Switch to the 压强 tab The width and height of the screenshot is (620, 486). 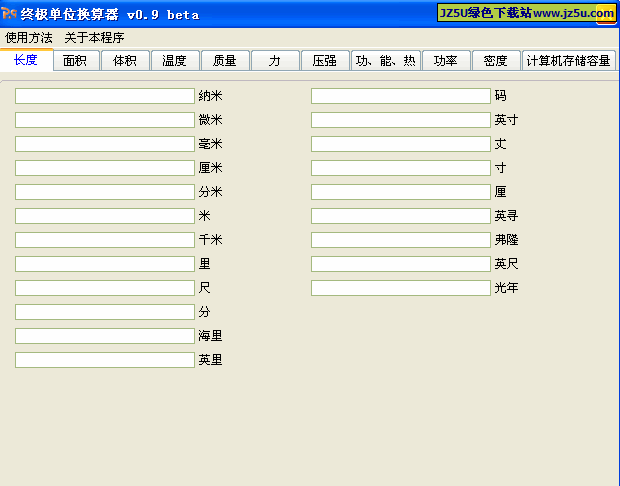tap(325, 61)
